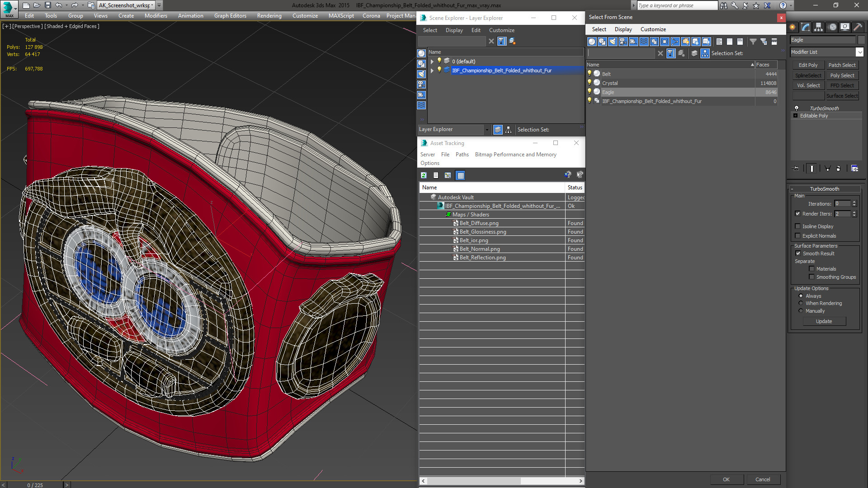
Task: Enable Separate by Materials checkbox
Action: coord(811,269)
